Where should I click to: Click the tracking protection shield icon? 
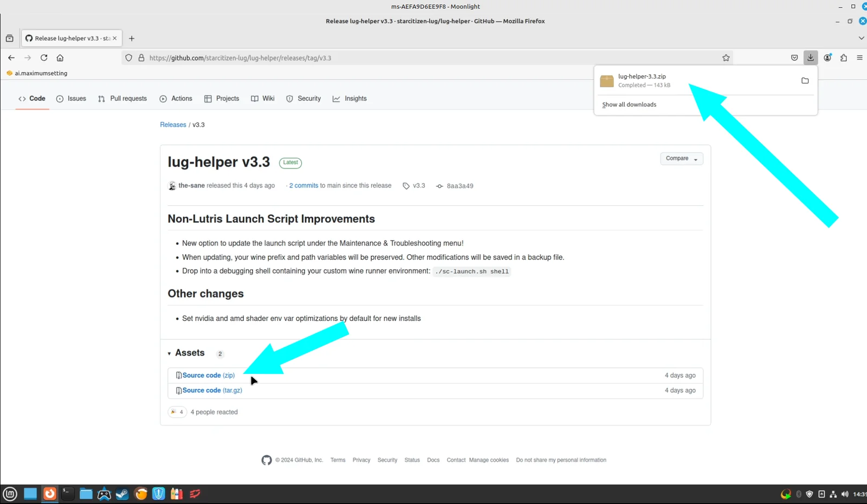(x=129, y=58)
